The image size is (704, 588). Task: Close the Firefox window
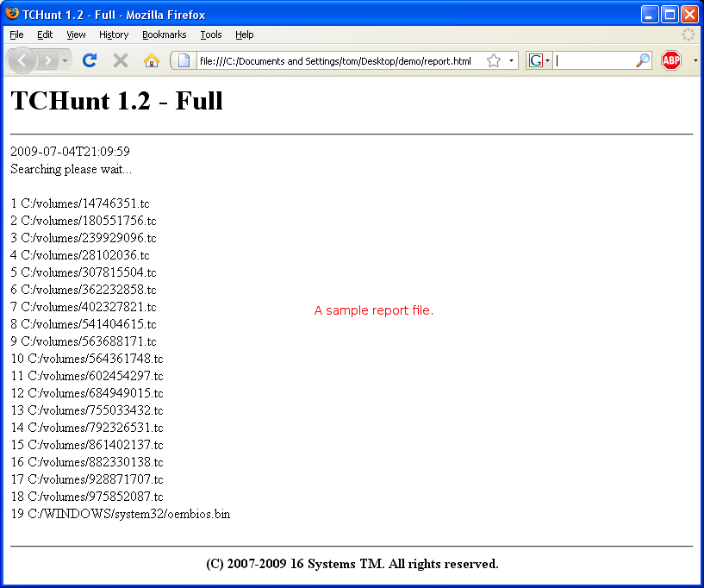[x=689, y=15]
